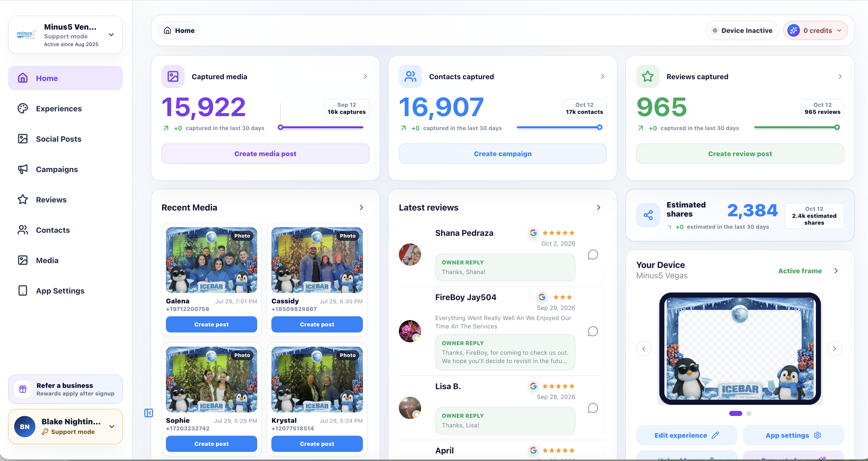The width and height of the screenshot is (868, 461).
Task: Navigate to App Settings in sidebar
Action: [65, 290]
